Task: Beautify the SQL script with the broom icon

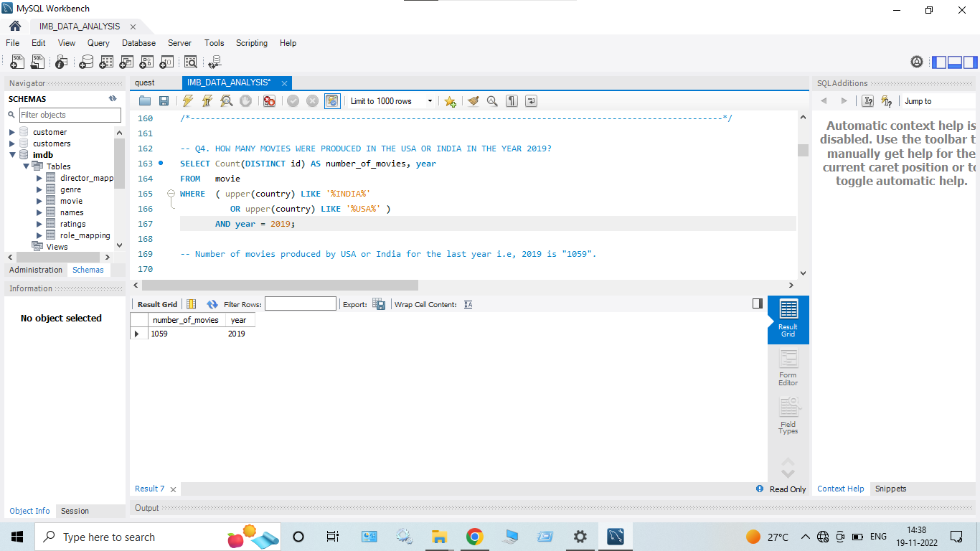Action: coord(473,100)
